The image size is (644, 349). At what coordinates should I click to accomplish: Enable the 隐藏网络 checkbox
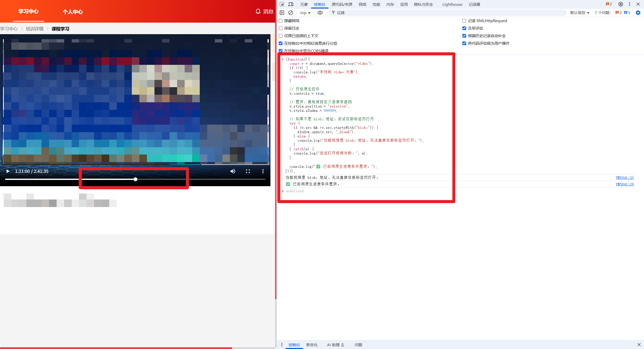coord(281,21)
